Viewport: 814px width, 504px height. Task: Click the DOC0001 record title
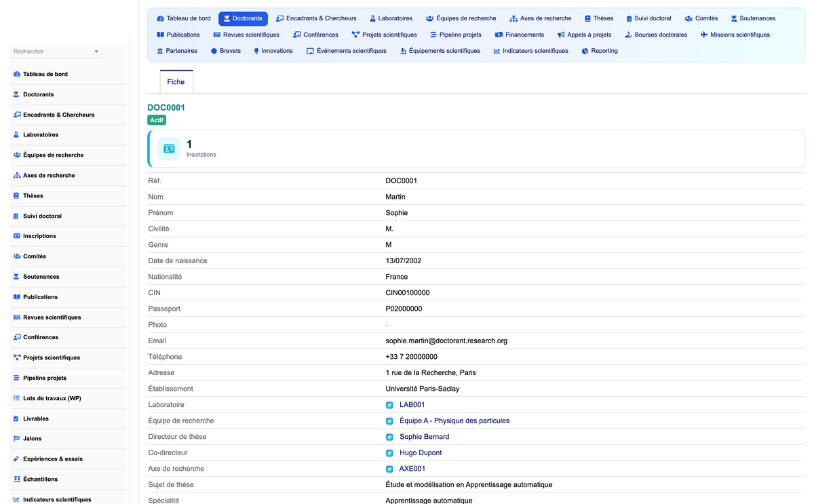click(x=166, y=107)
